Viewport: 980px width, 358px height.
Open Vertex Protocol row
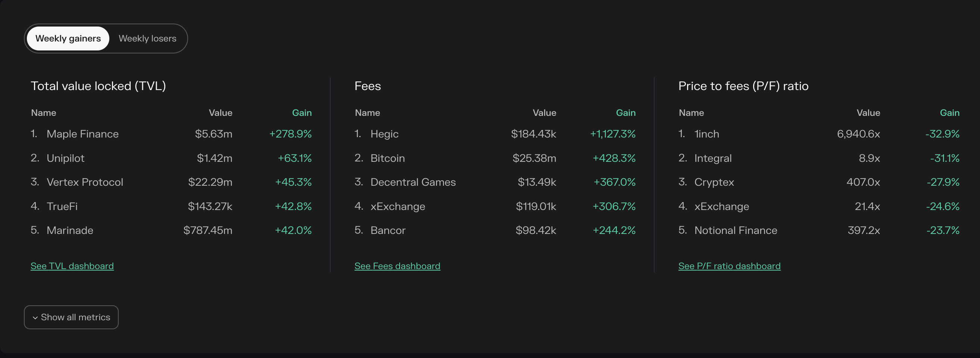point(85,182)
